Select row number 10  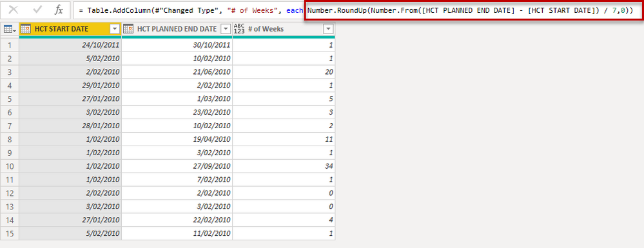10,166
